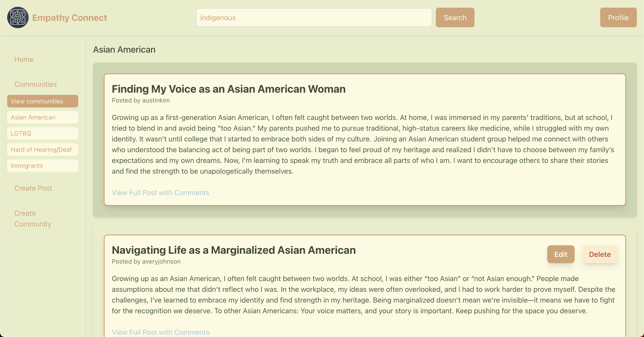Click the Empathy Connect site title
The width and height of the screenshot is (644, 337).
(x=70, y=17)
